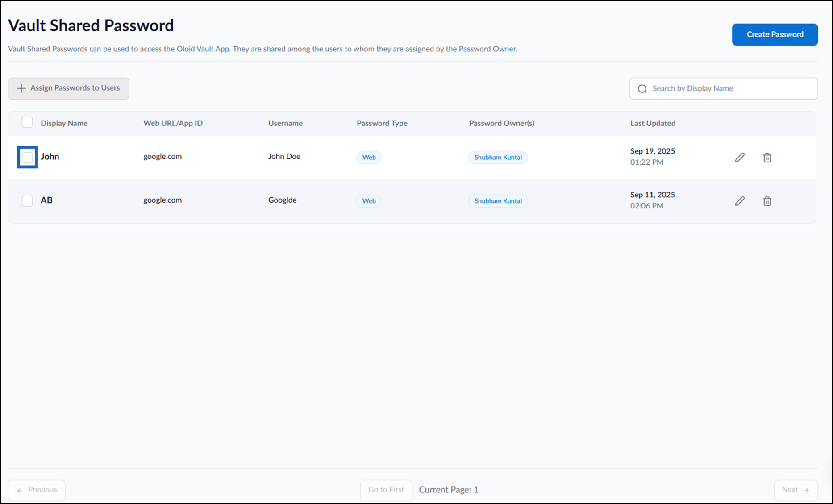Click Shubham Kuntal owner tag in AB's row
833x504 pixels.
pyautogui.click(x=498, y=201)
